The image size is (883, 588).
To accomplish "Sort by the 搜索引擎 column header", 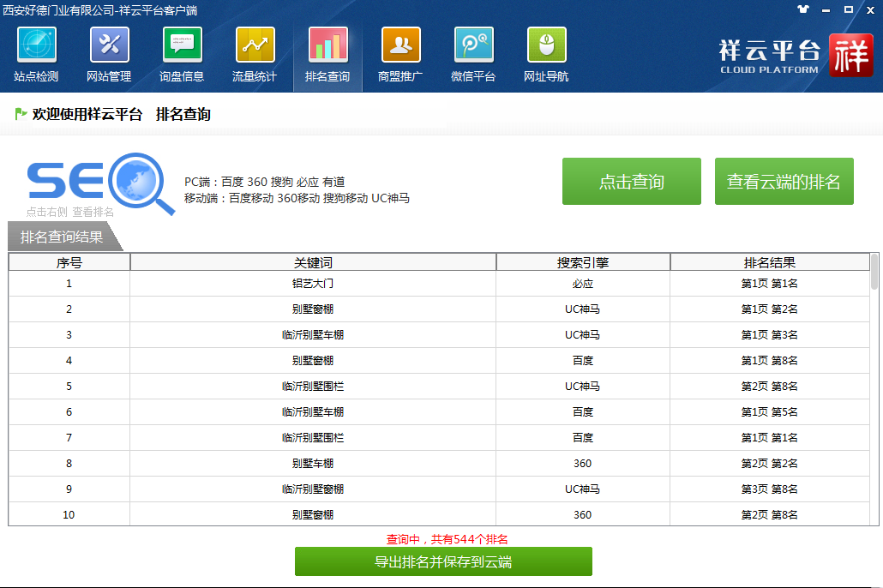I will point(583,262).
